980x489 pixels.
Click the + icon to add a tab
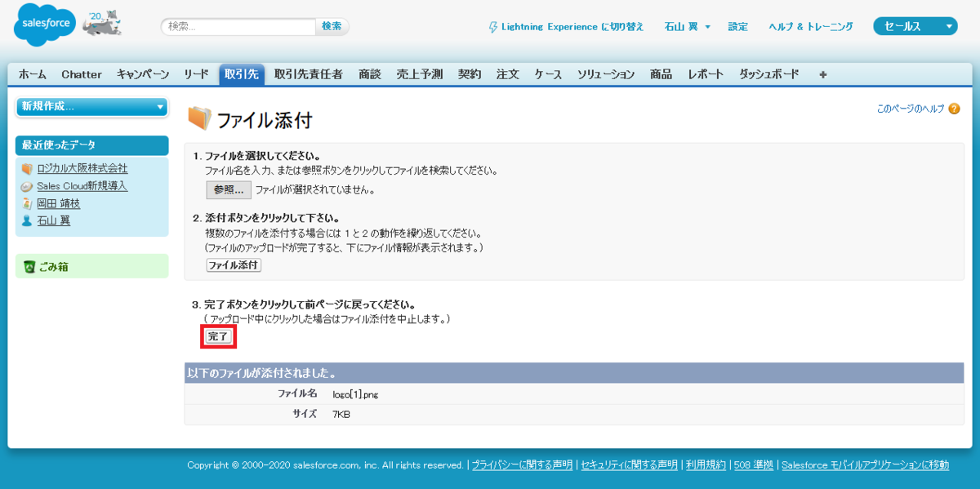point(822,74)
